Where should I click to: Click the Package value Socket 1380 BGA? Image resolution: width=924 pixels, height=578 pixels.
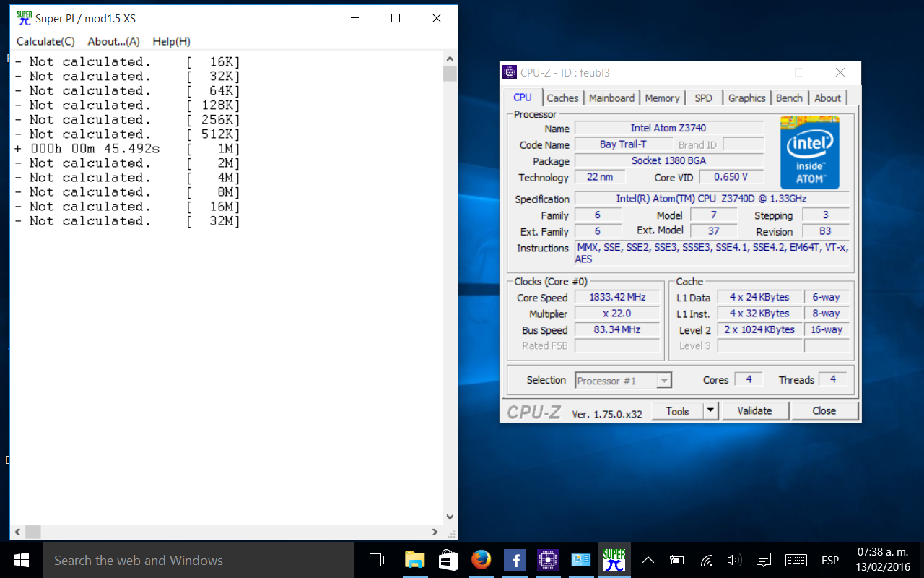click(x=668, y=160)
